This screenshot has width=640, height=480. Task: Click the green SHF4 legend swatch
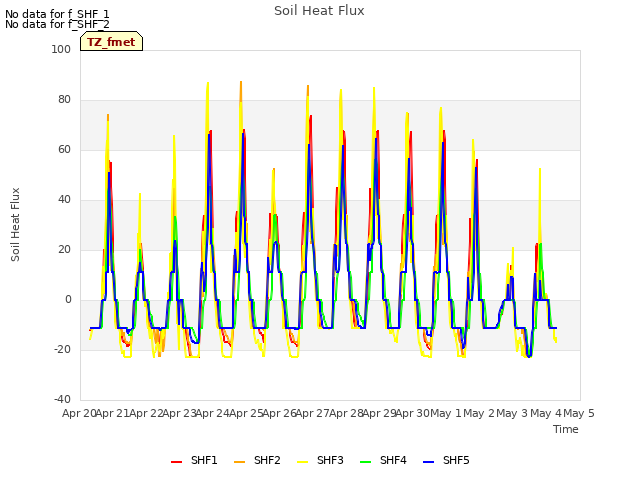tap(366, 462)
